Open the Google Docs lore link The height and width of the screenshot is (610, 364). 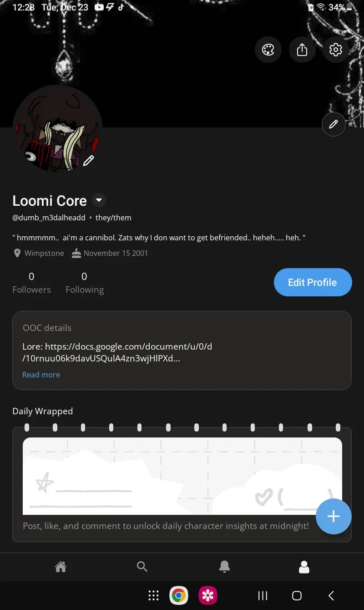click(117, 352)
